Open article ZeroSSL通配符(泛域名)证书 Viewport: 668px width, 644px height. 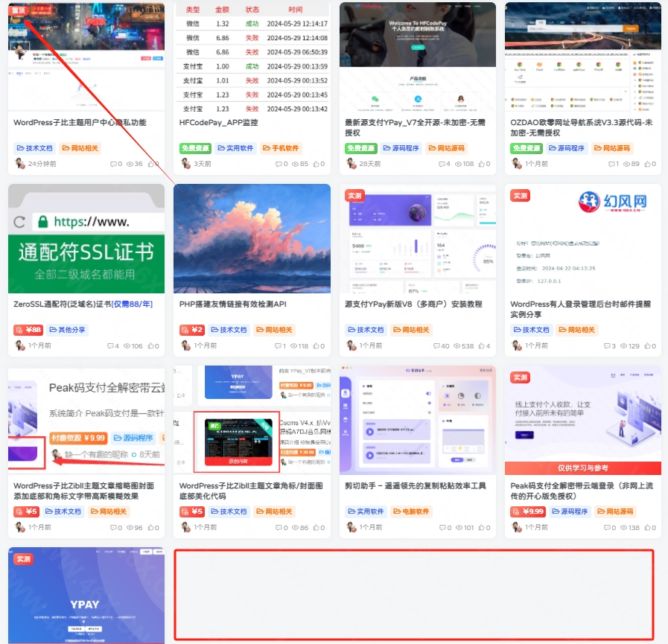(x=83, y=304)
